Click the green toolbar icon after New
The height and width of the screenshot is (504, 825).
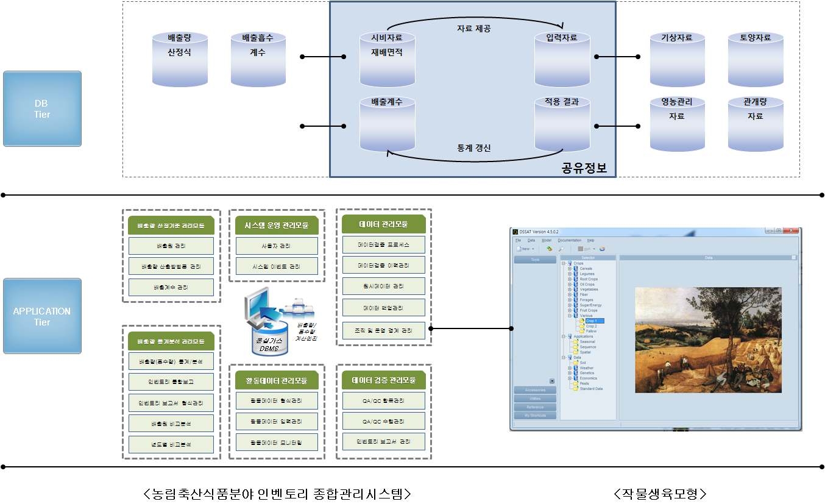tap(550, 249)
